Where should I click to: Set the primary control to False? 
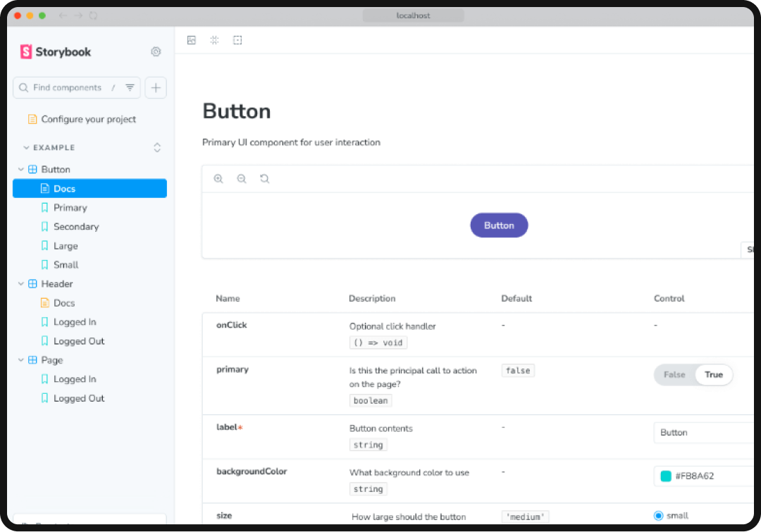[674, 374]
